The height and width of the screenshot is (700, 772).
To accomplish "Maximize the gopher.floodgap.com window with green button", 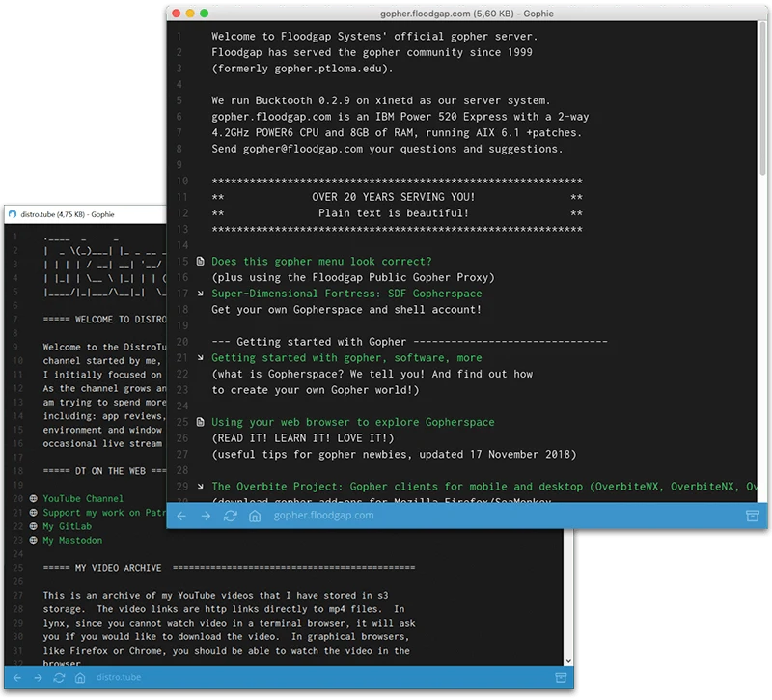I will click(x=204, y=14).
